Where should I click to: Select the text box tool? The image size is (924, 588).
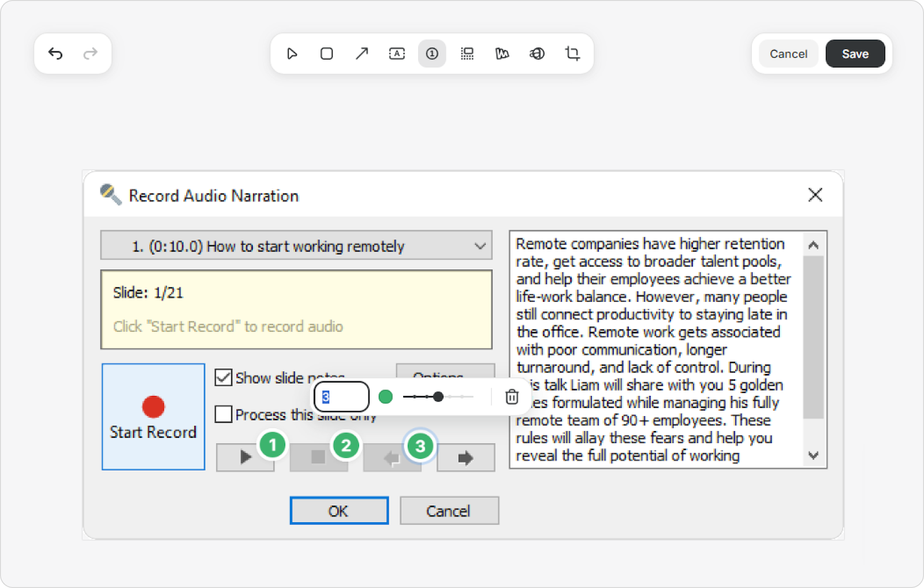(397, 54)
